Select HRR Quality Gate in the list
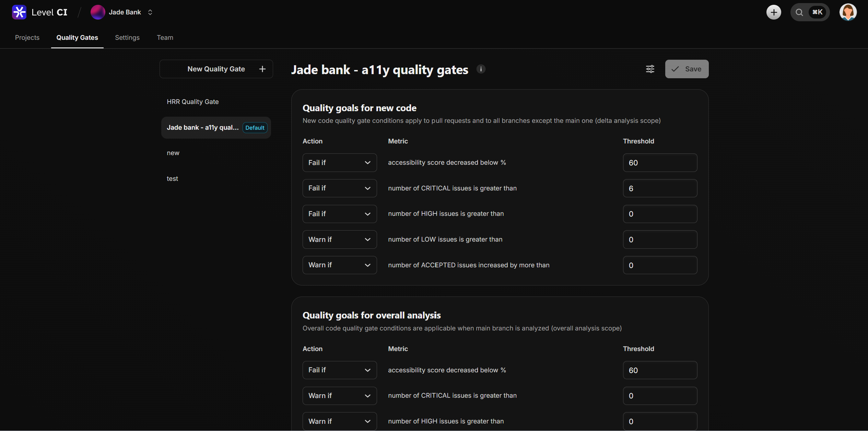Viewport: 868px width, 431px height. pyautogui.click(x=192, y=102)
